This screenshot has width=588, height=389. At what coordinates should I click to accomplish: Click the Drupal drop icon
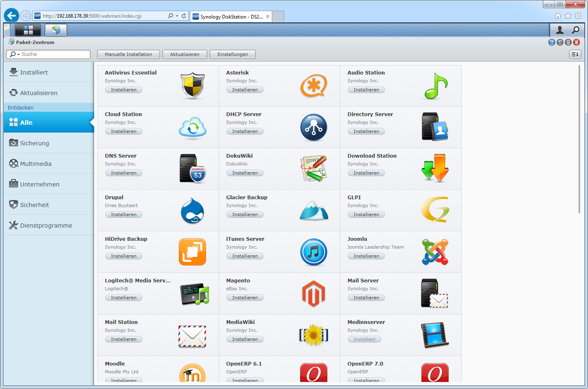pyautogui.click(x=192, y=210)
